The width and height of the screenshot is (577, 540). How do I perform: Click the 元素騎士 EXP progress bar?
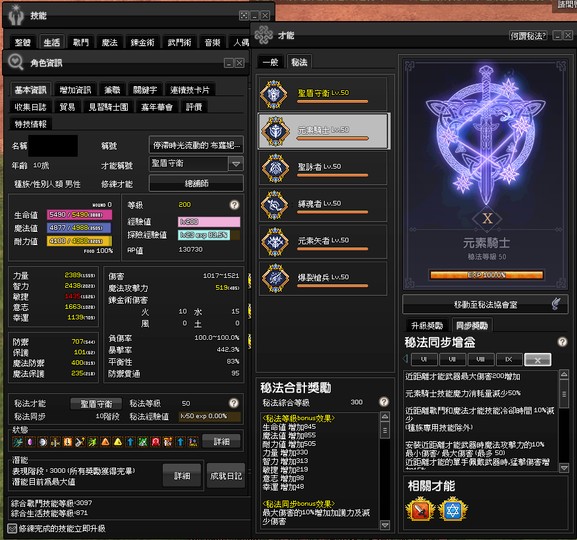pos(486,275)
